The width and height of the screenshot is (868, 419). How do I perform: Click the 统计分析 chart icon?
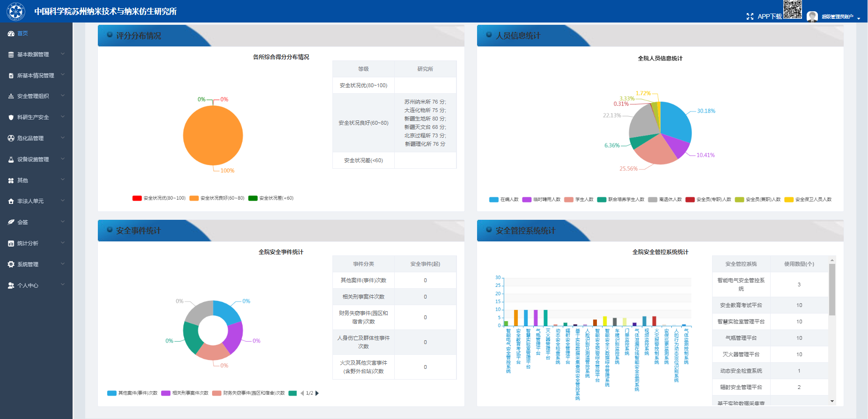click(x=11, y=243)
